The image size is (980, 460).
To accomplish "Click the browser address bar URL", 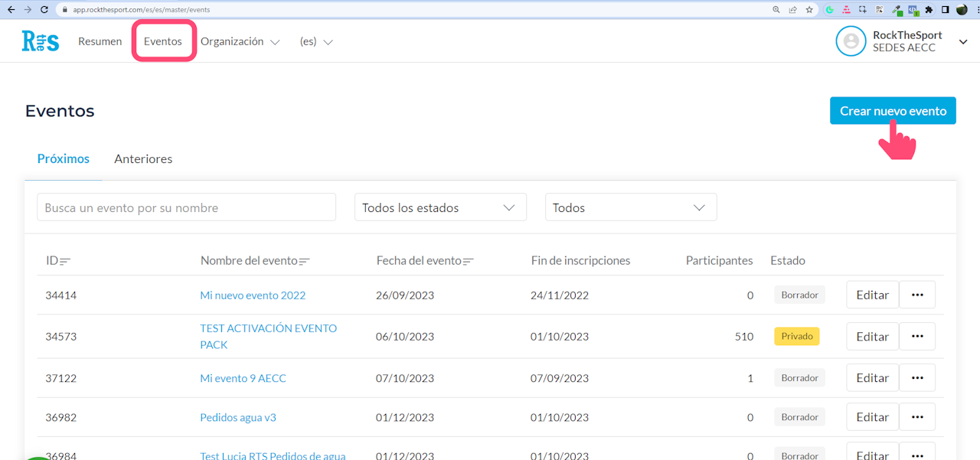I will click(142, 10).
